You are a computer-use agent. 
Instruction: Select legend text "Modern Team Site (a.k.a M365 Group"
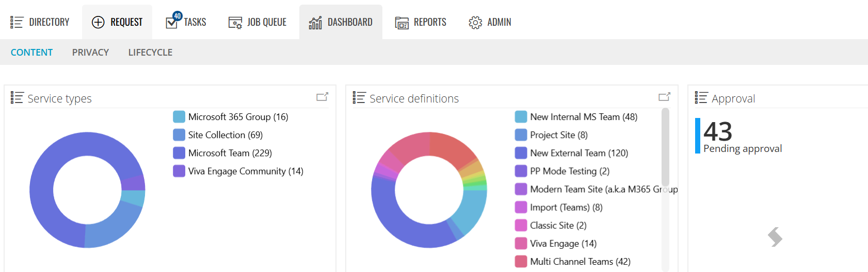click(x=604, y=189)
